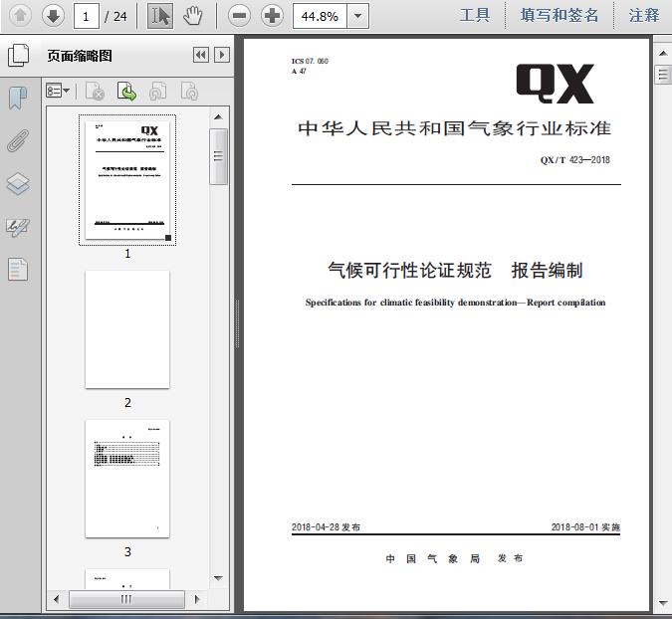
Task: Click the rotate pages counterclockwise icon
Action: (x=158, y=91)
